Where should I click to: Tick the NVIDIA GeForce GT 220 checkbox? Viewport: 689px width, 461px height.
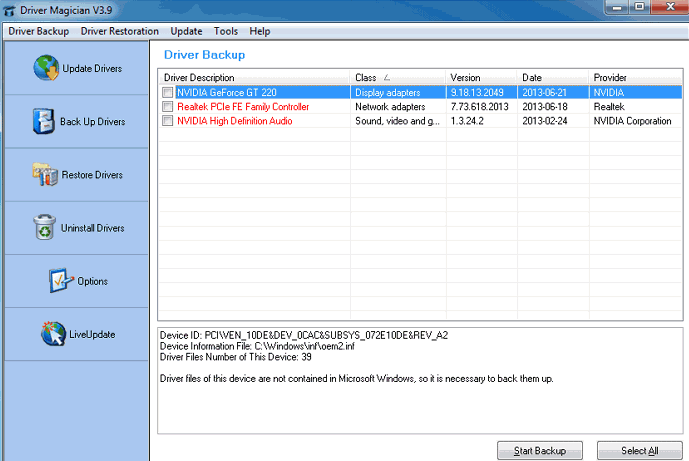click(x=168, y=92)
